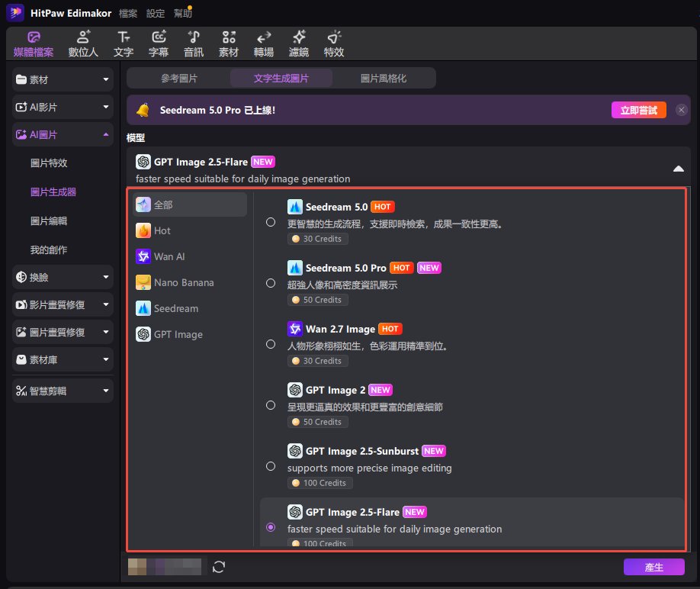Open the 設定 menu

(x=156, y=14)
